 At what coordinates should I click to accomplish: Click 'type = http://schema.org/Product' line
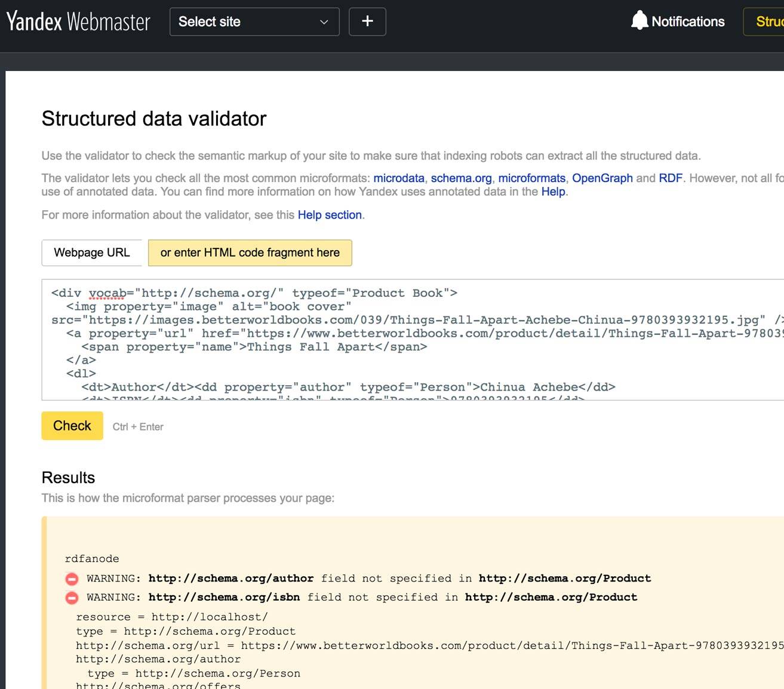[x=186, y=631]
